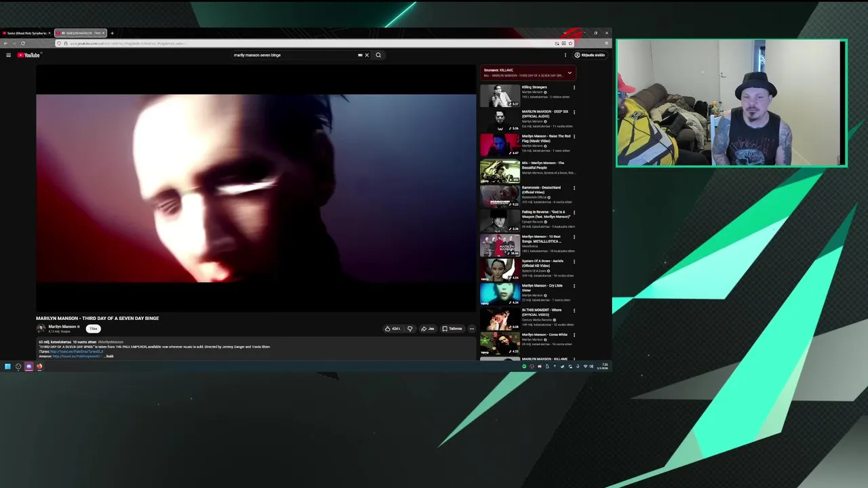The width and height of the screenshot is (868, 488).
Task: Open Firefox from the taskbar
Action: click(x=39, y=367)
